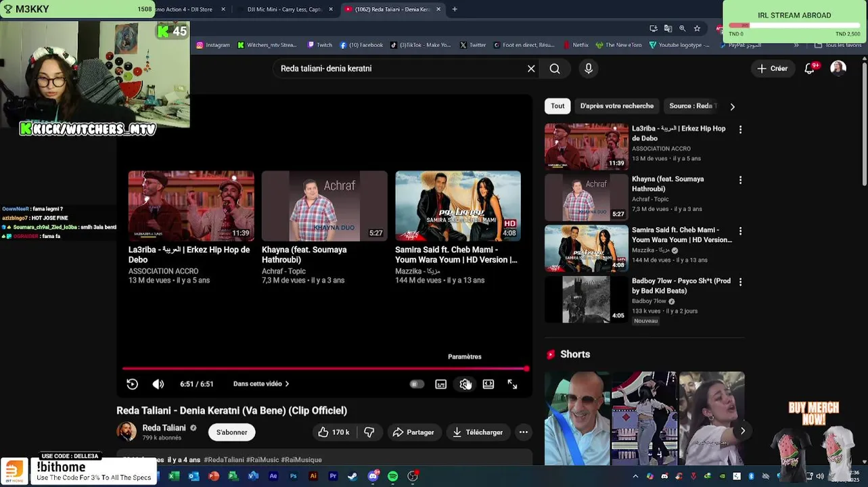Open Premiere Pro from the taskbar

tap(333, 476)
